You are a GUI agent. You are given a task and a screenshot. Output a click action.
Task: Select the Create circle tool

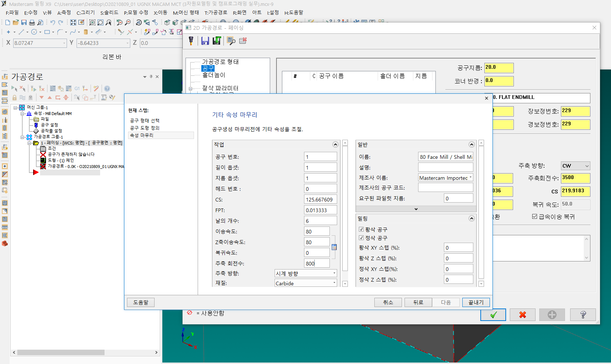(x=34, y=32)
